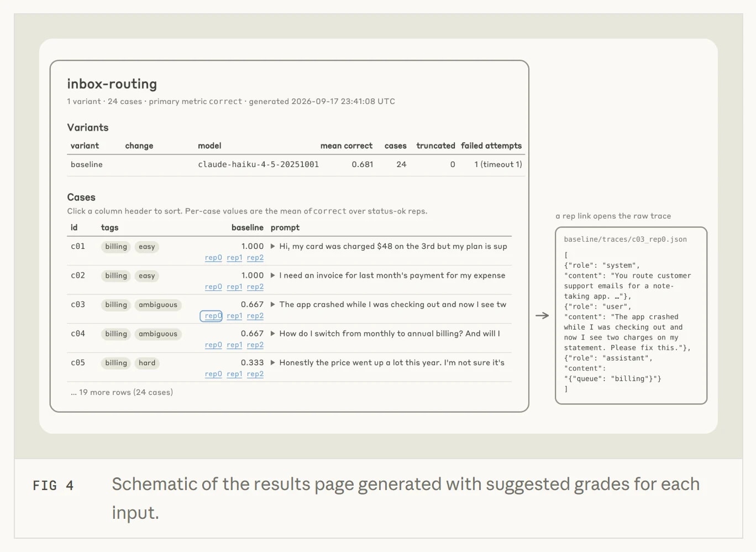Screen dimensions: 756x552
Task: Click the hard tag in row c05
Action: 147,363
